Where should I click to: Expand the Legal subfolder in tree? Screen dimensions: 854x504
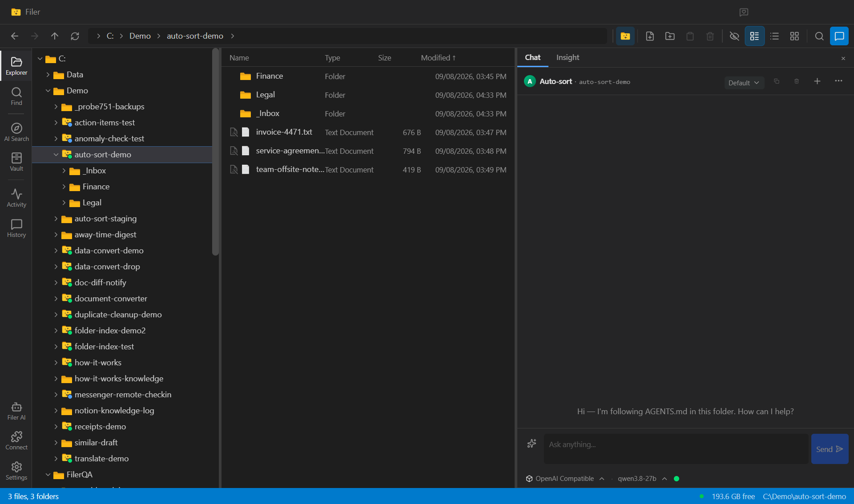coord(64,203)
